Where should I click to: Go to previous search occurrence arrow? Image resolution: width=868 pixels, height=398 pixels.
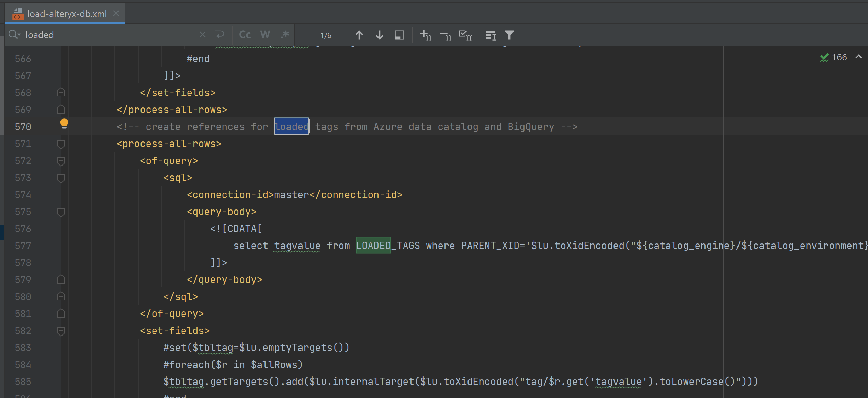click(x=359, y=35)
